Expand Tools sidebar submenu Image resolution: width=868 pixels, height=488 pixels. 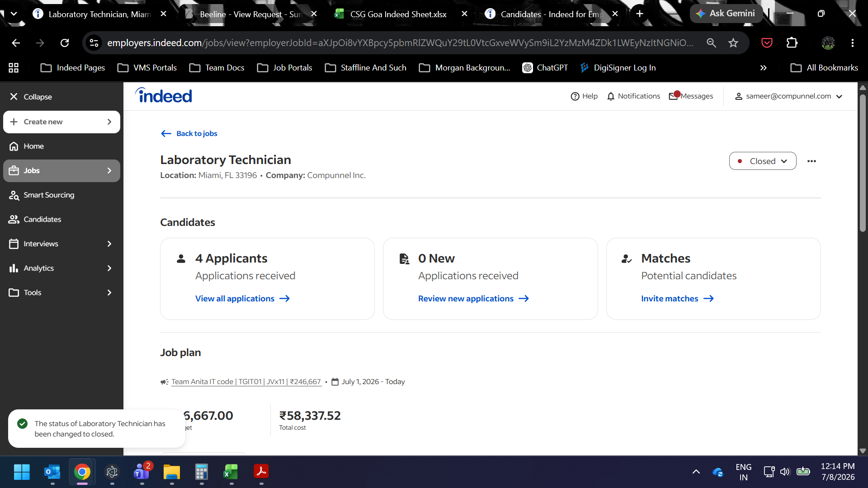(x=109, y=293)
